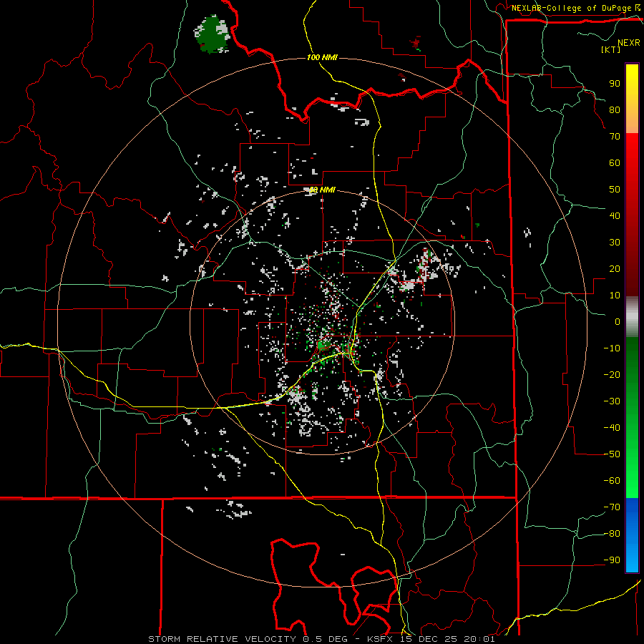Select the -30 knots scale label
The height and width of the screenshot is (644, 644).
(x=612, y=401)
